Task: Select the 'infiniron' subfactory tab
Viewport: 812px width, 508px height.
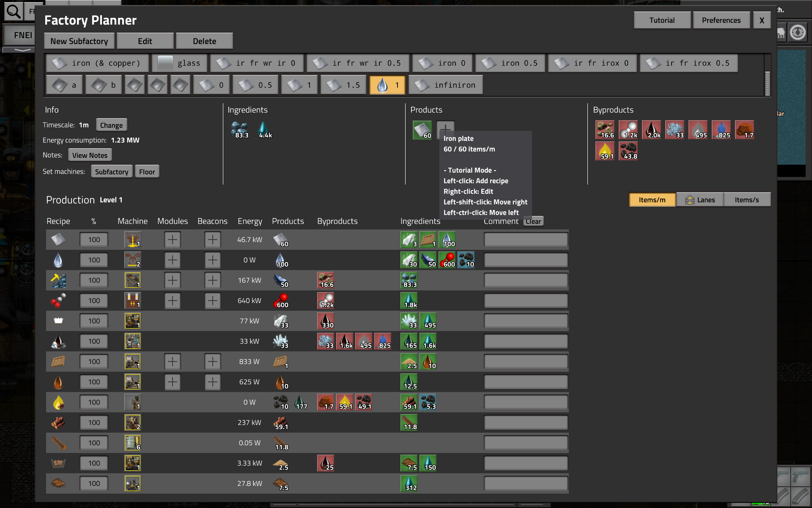Action: 446,85
